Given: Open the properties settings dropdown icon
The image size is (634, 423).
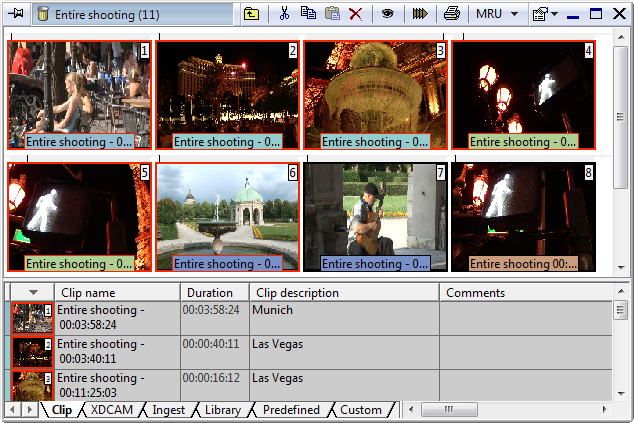Looking at the screenshot, I should tap(545, 14).
